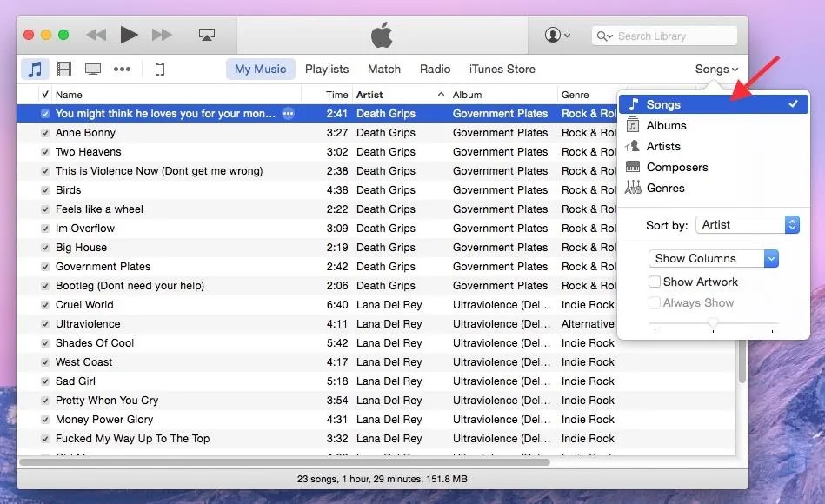Switch to the Music library icon
Screen dimensions: 825x504
[36, 69]
